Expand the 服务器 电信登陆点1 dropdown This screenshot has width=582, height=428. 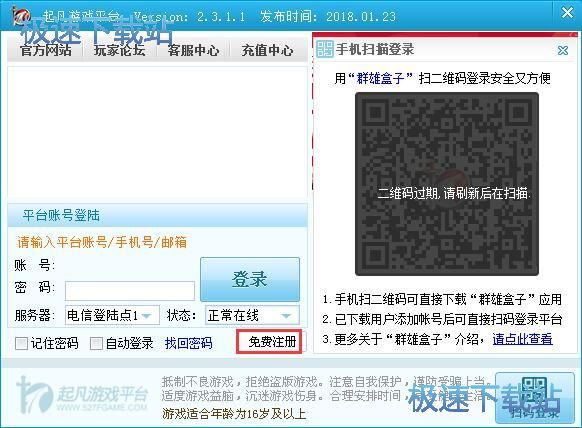point(112,315)
